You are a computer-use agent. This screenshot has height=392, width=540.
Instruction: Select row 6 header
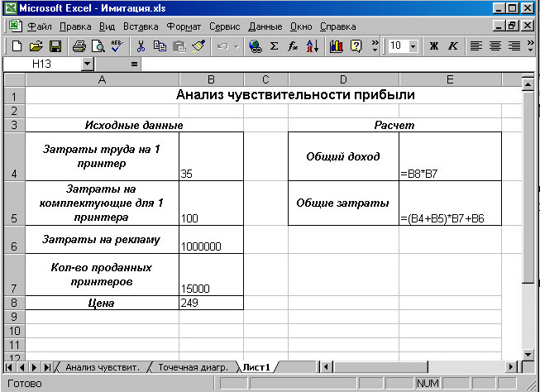[x=14, y=240]
